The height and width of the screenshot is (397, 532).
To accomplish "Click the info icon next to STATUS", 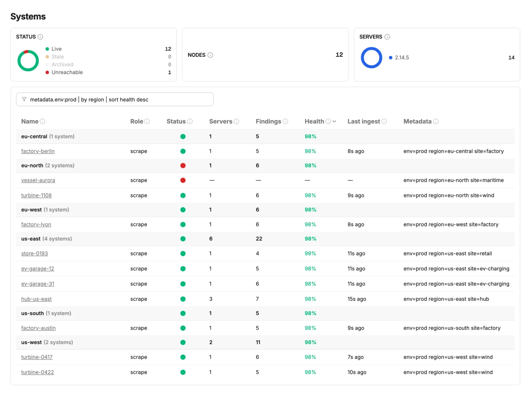I will 40,37.
